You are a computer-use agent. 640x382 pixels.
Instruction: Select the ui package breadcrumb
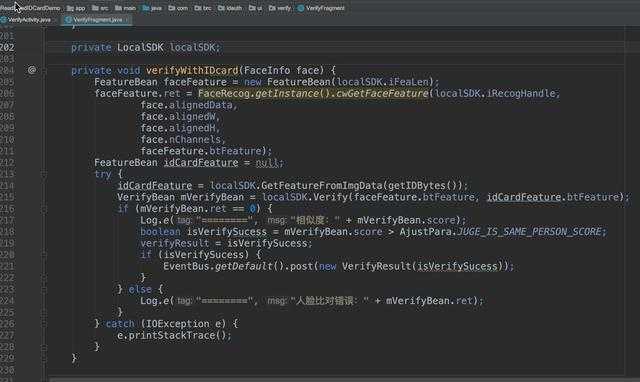click(256, 8)
